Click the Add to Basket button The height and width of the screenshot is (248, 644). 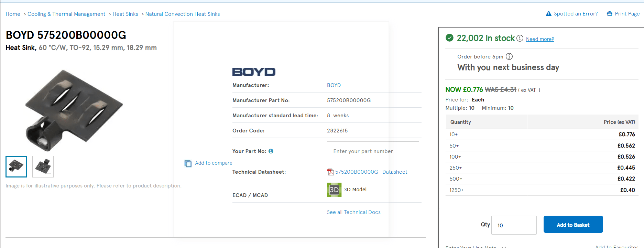573,224
